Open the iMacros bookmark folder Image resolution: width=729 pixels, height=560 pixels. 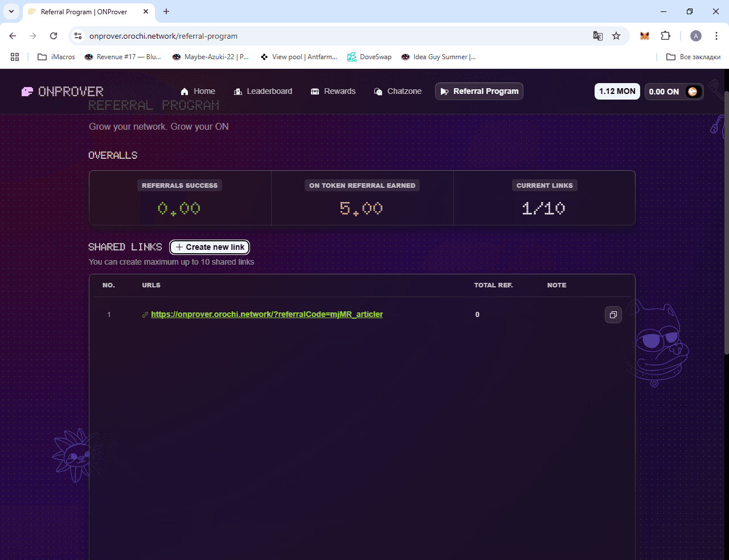(x=56, y=57)
